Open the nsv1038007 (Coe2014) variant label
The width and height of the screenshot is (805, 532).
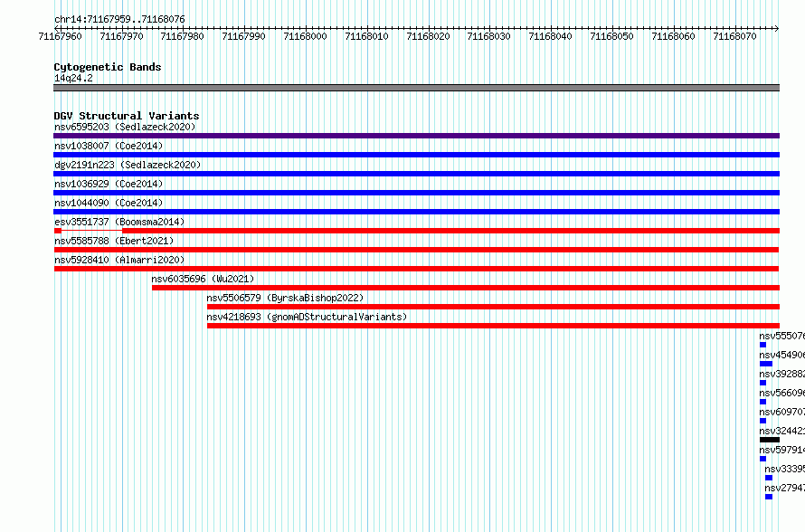click(x=109, y=146)
